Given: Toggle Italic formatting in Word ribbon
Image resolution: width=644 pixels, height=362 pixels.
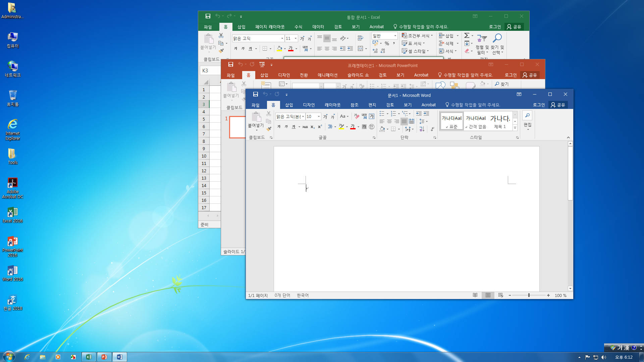Looking at the screenshot, I should tap(286, 127).
